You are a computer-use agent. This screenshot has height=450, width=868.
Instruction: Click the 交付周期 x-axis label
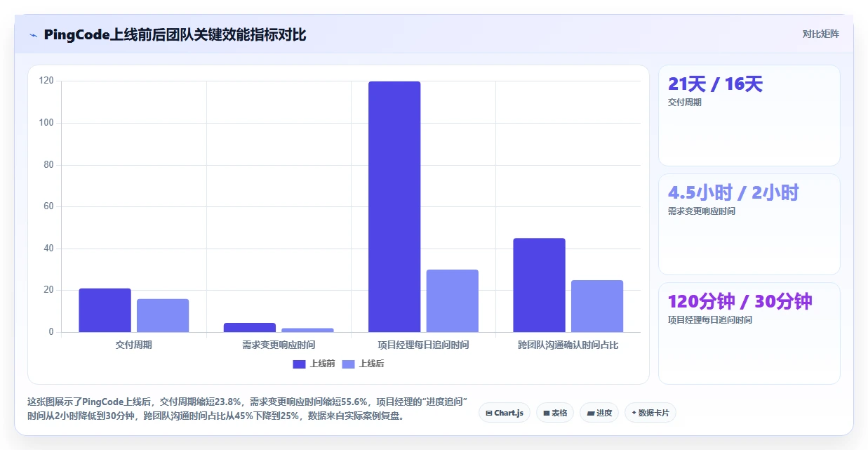coord(133,345)
